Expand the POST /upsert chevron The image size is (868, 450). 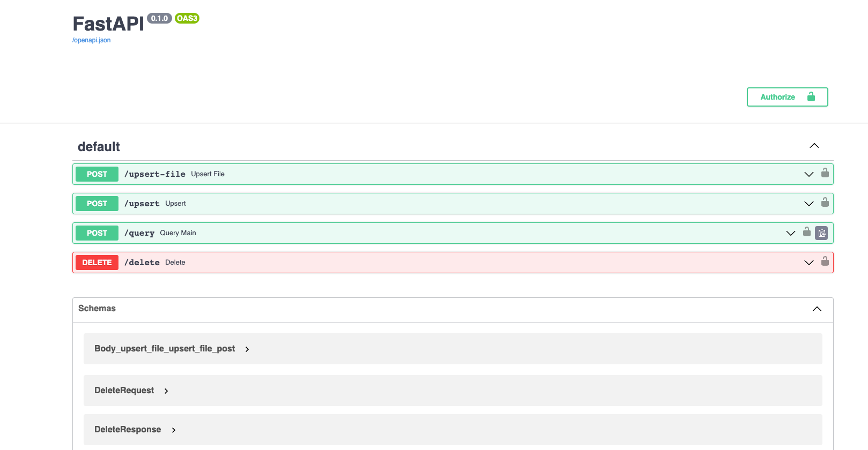click(x=809, y=204)
